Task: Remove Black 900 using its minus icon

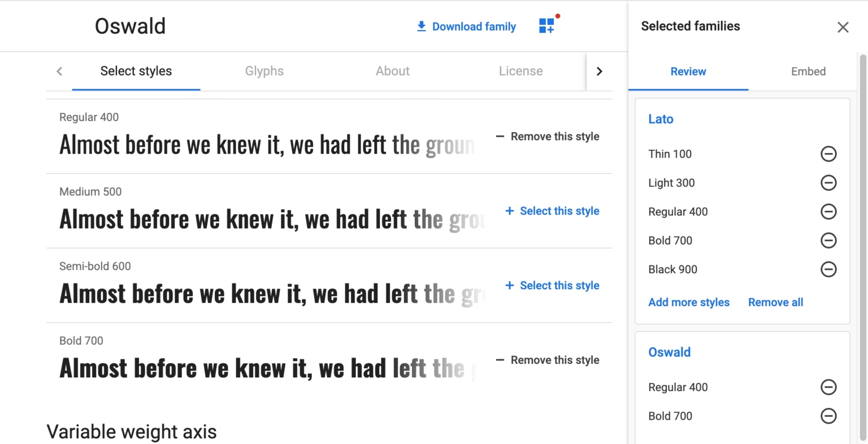Action: (828, 269)
